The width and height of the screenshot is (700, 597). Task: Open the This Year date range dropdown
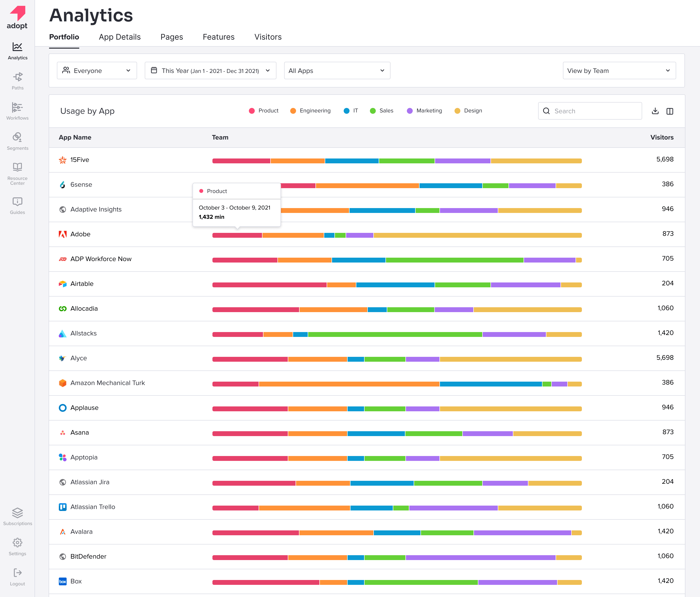210,70
